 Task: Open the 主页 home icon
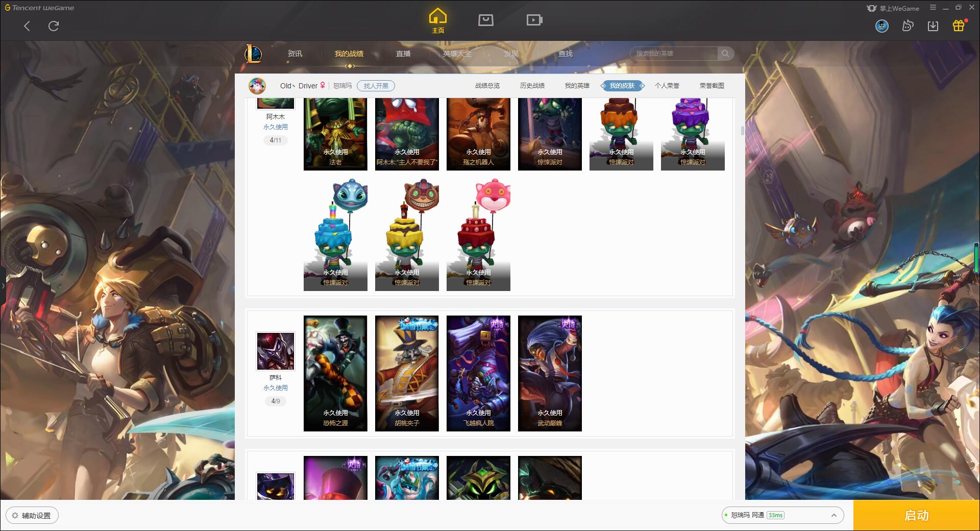point(438,21)
